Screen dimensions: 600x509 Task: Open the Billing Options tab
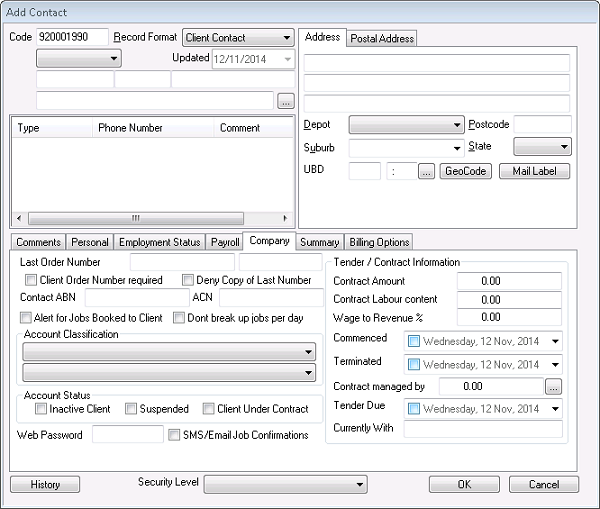379,242
